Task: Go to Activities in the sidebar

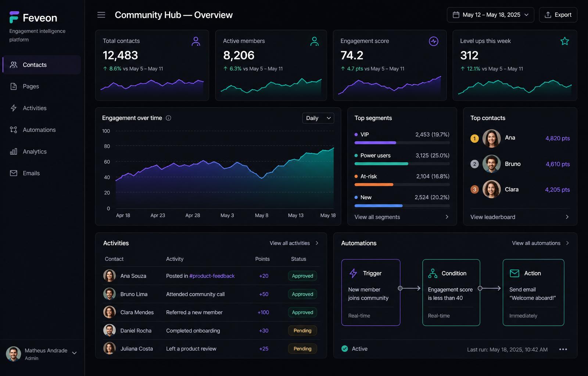Action: tap(42, 108)
